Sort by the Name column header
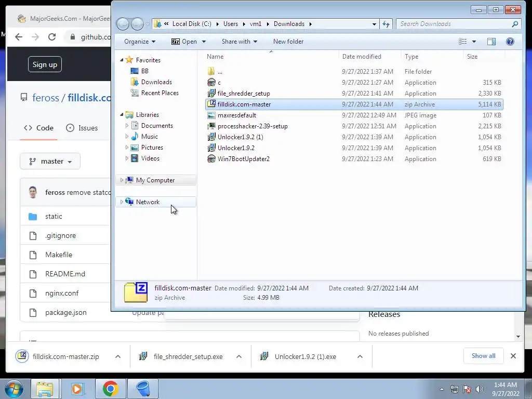The width and height of the screenshot is (532, 399). 215,56
